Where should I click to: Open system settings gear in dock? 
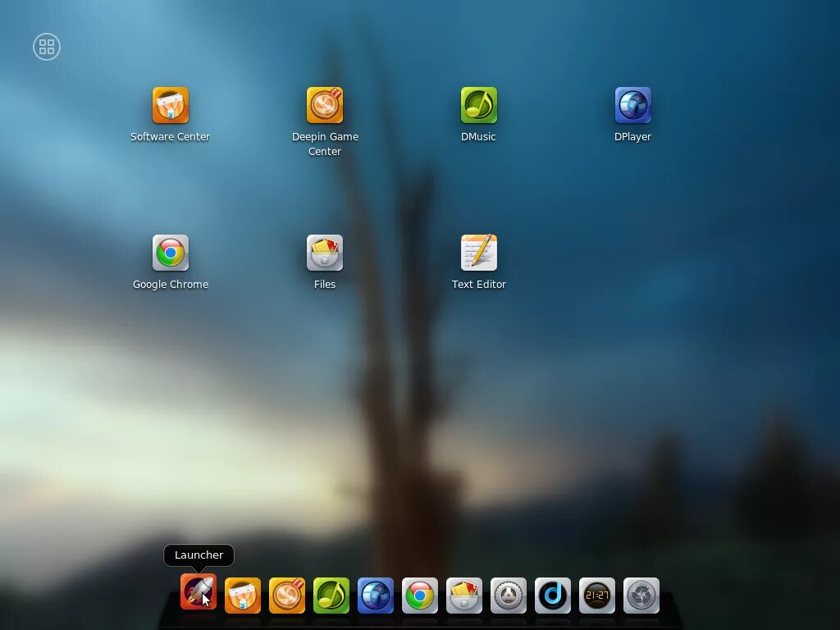(x=509, y=596)
